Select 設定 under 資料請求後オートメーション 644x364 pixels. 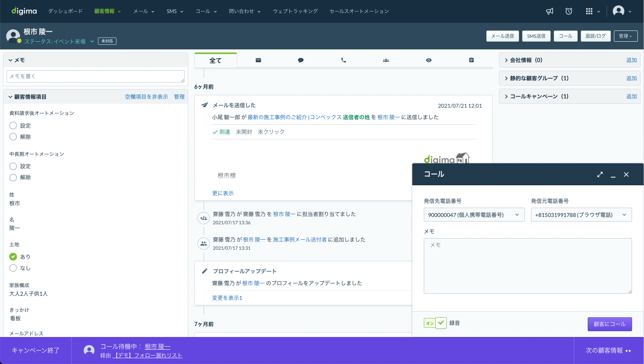pyautogui.click(x=13, y=125)
